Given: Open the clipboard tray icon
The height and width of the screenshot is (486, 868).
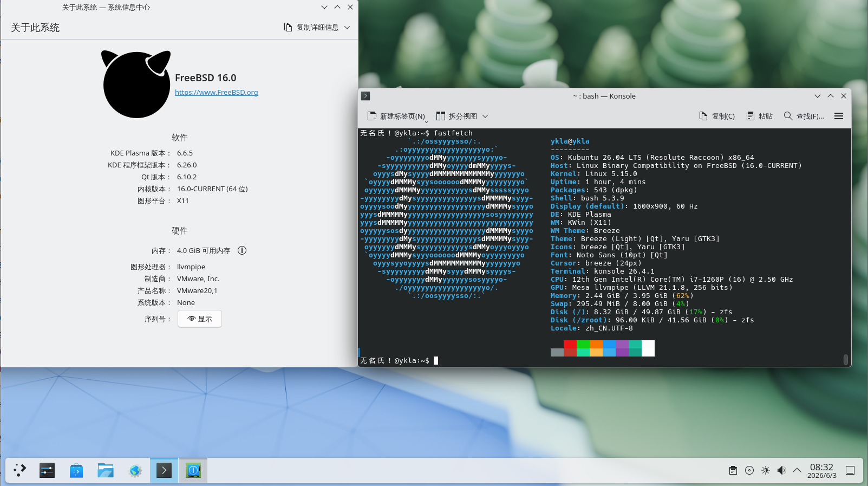Looking at the screenshot, I should [733, 470].
